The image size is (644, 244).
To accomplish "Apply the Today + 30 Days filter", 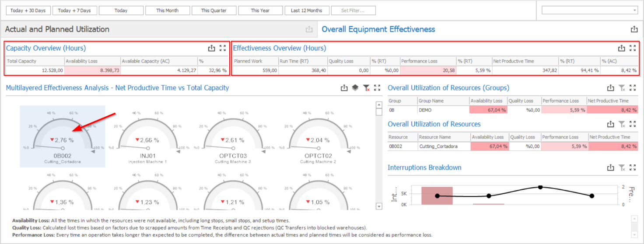I will click(28, 10).
